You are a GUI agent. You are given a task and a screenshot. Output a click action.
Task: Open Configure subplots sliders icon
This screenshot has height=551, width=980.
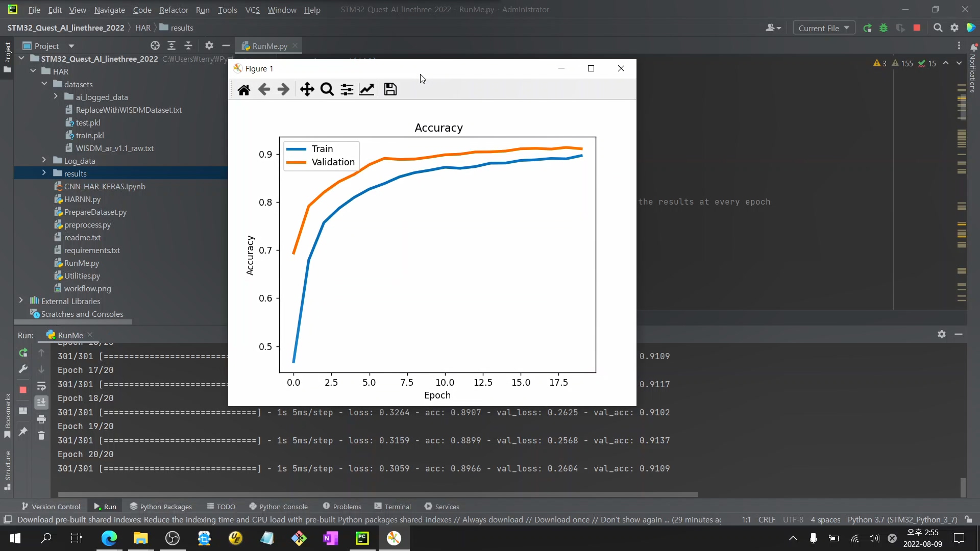[347, 90]
